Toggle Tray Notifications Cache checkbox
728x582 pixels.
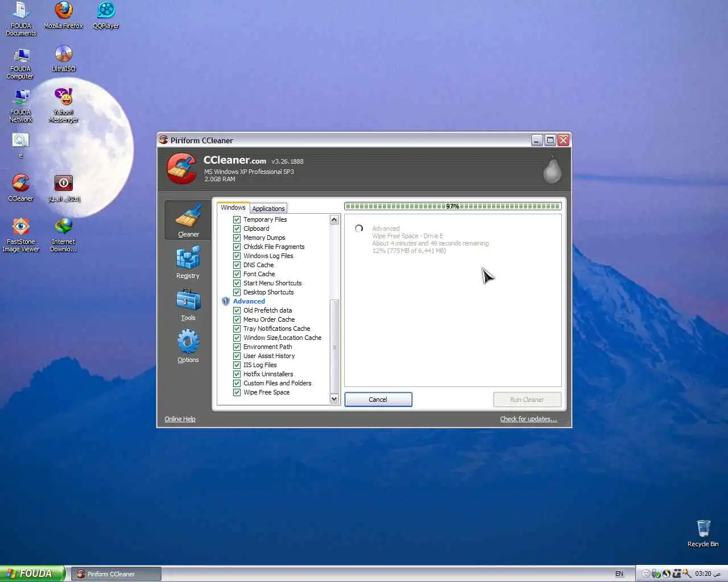coord(237,329)
